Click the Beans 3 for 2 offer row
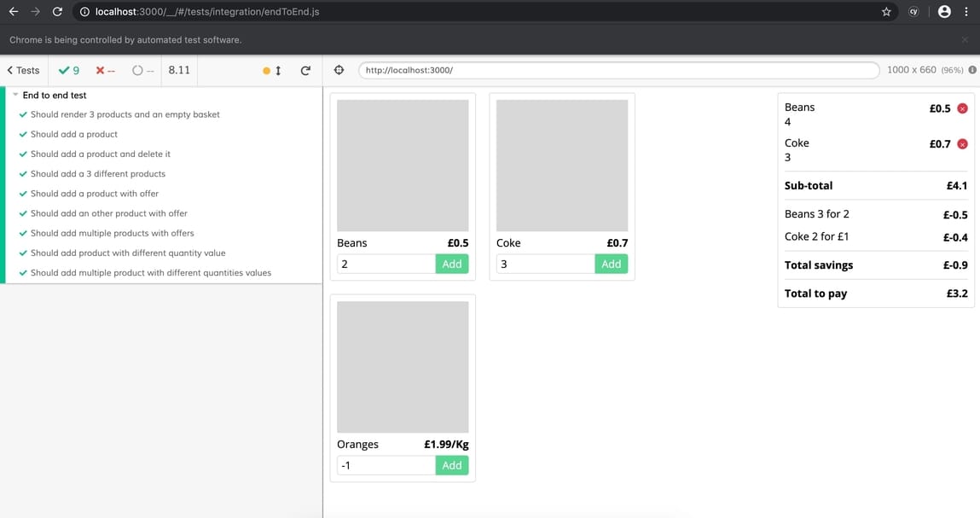This screenshot has height=518, width=980. 876,214
